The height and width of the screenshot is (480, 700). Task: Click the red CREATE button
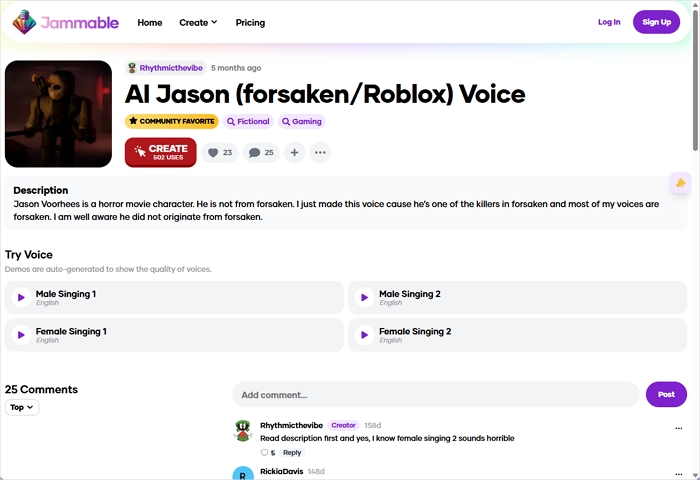click(x=161, y=152)
